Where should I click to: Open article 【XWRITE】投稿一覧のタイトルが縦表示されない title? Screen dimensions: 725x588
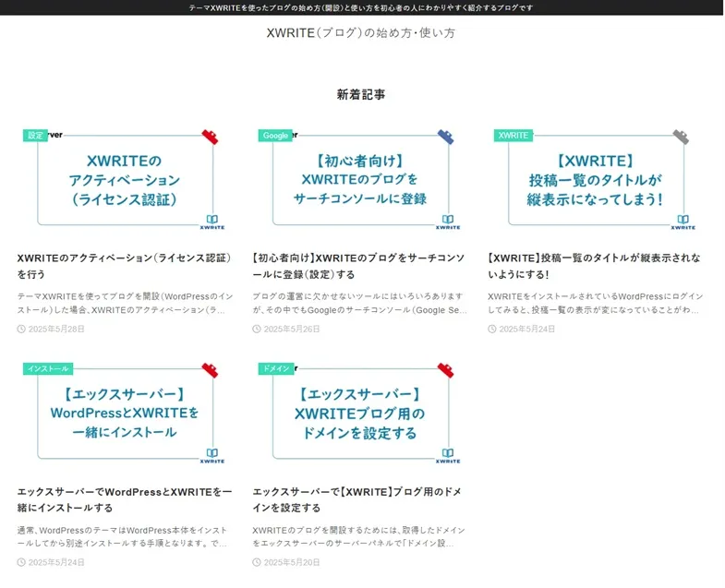click(x=595, y=266)
